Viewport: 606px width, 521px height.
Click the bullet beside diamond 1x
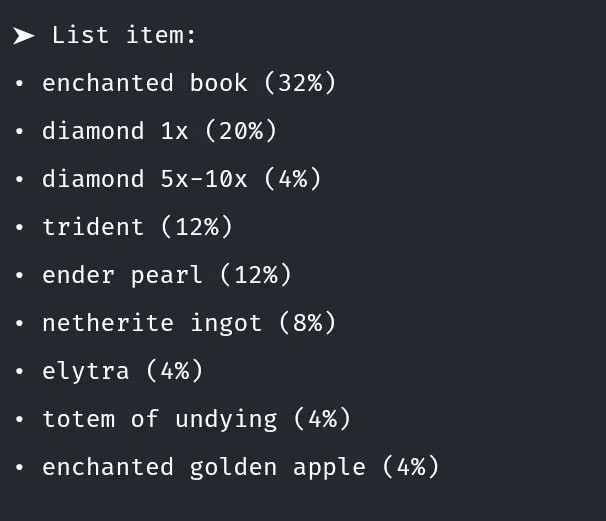[19, 132]
